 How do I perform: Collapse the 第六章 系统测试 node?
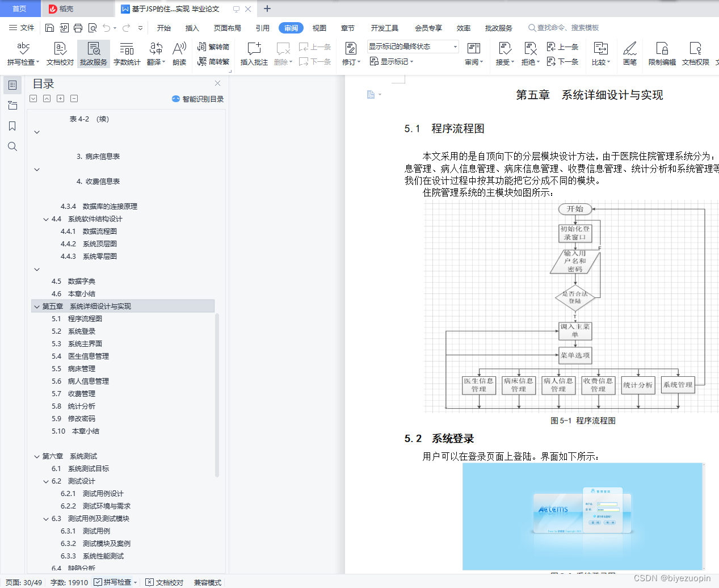click(x=37, y=456)
